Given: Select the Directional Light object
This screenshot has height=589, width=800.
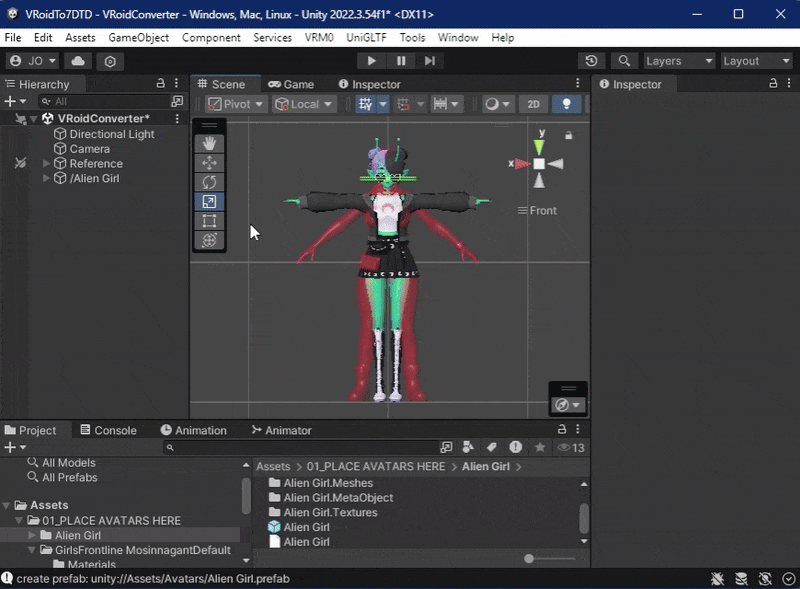Looking at the screenshot, I should click(x=112, y=134).
